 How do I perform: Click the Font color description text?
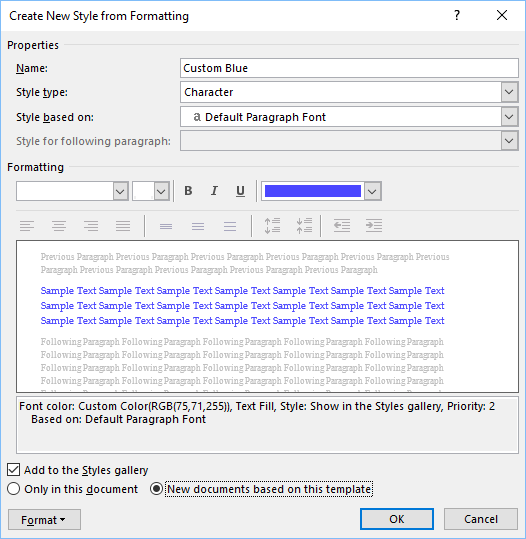(257, 406)
